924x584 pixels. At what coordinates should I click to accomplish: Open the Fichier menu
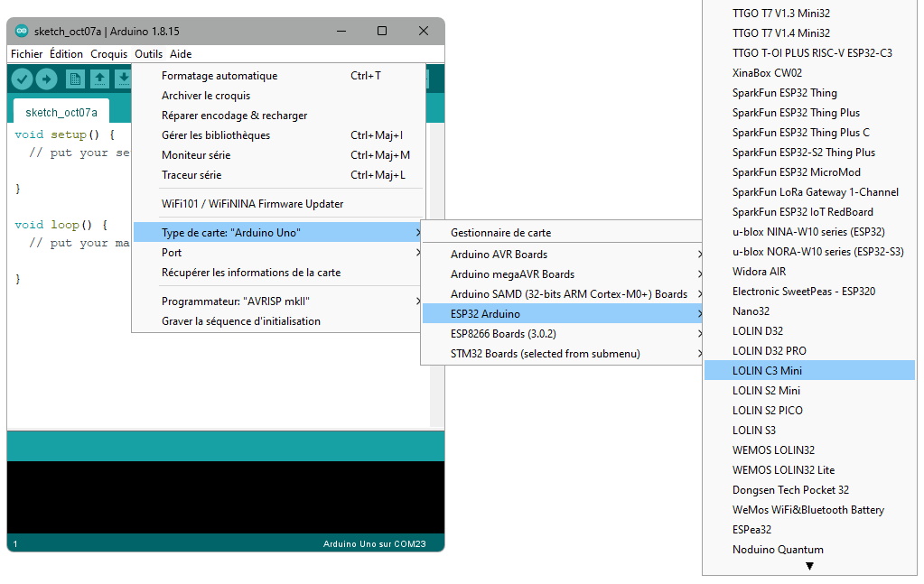(x=27, y=54)
